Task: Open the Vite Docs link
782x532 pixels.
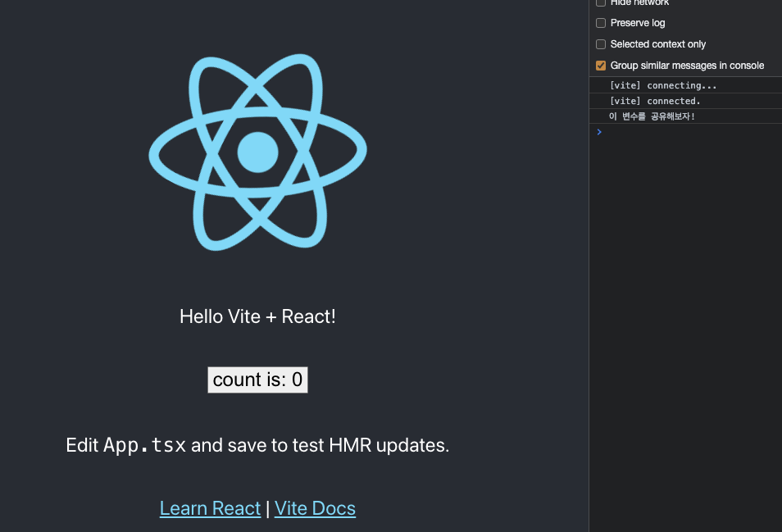Action: click(x=315, y=508)
